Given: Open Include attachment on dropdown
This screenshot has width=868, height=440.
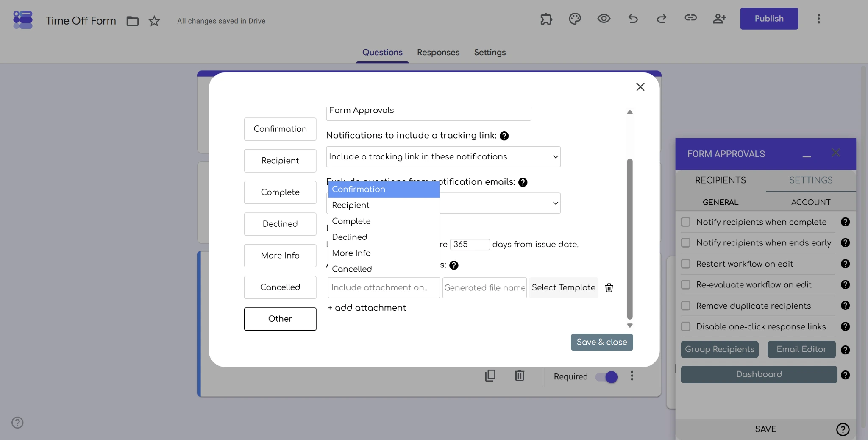Looking at the screenshot, I should pyautogui.click(x=384, y=288).
